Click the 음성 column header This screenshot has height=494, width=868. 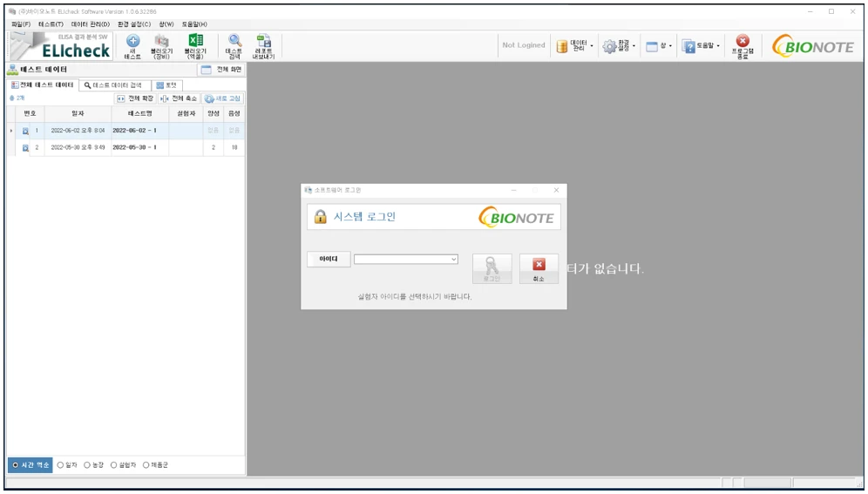[234, 113]
